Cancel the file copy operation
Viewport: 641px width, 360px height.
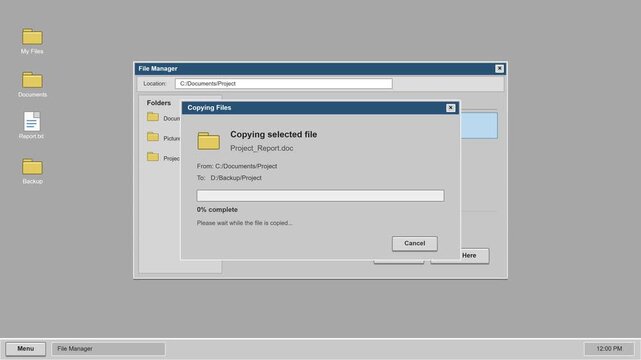point(415,244)
